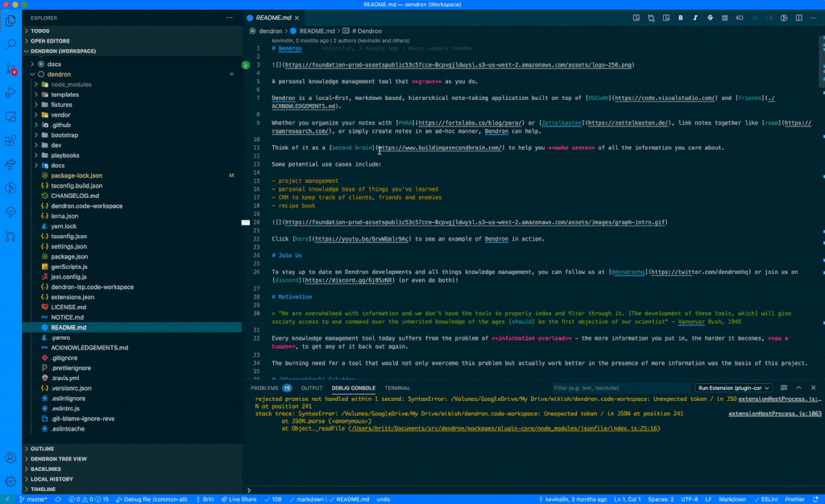Open Source Control view in activity bar
825x504 pixels.
pos(10,68)
